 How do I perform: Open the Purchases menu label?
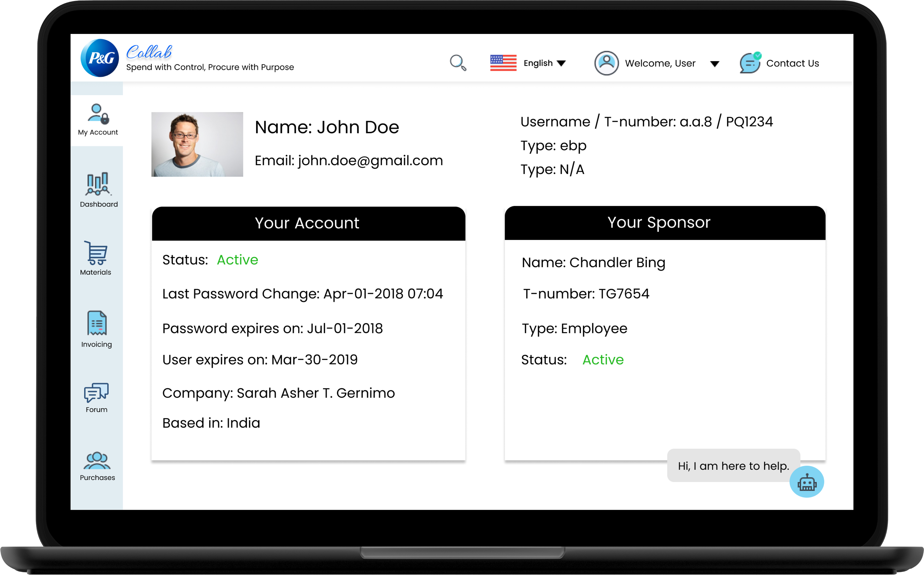(97, 478)
